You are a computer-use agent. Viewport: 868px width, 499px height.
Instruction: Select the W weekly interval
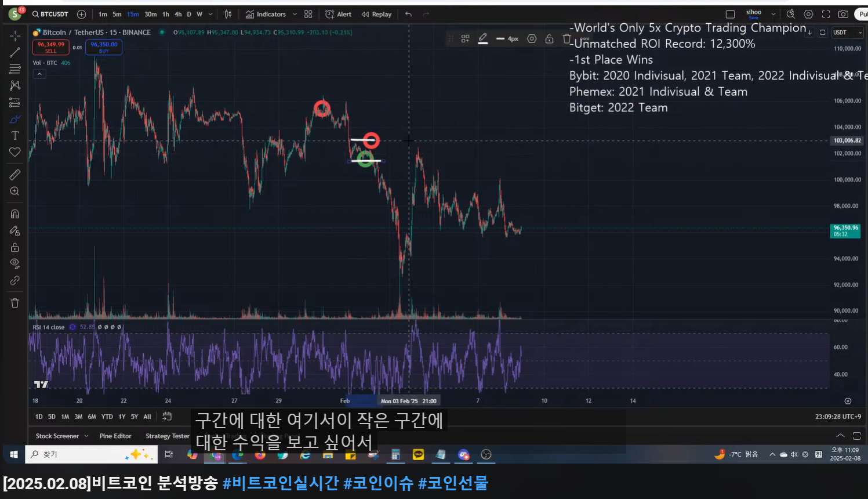[199, 14]
